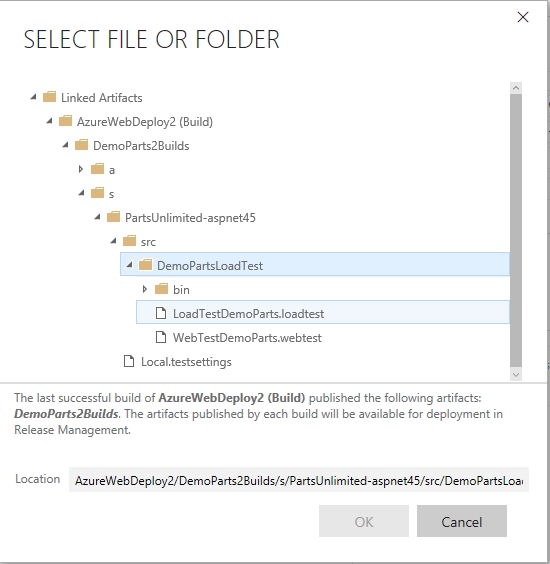This screenshot has width=550, height=564.
Task: Click the PartsUnlimited-aspnet45 folder icon
Action: click(113, 217)
